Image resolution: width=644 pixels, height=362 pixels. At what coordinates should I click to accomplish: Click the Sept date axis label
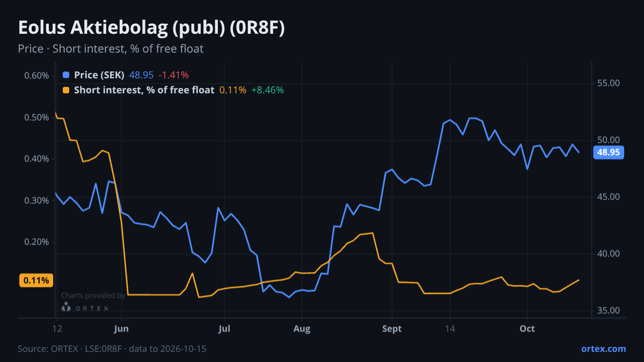click(392, 329)
